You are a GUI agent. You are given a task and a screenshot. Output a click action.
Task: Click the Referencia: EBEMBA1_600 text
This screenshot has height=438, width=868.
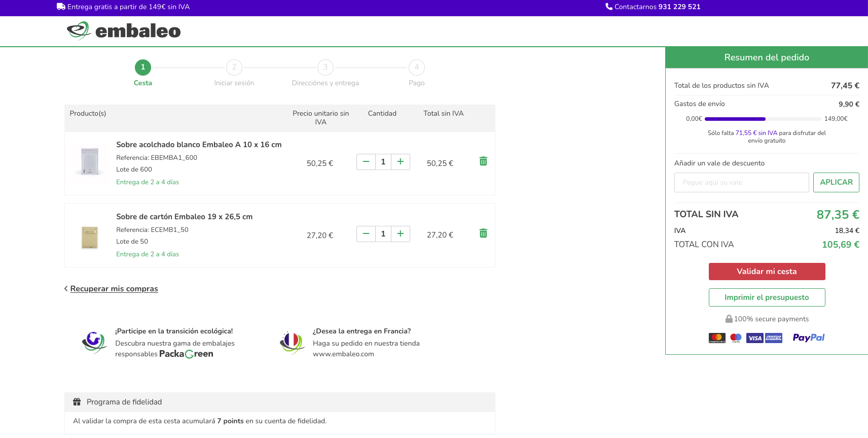pos(157,158)
